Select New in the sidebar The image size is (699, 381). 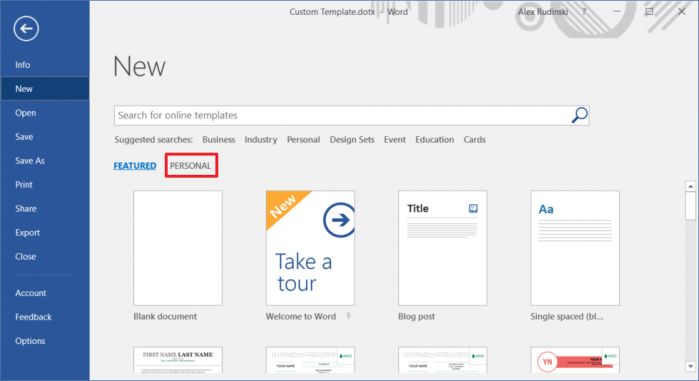point(45,89)
